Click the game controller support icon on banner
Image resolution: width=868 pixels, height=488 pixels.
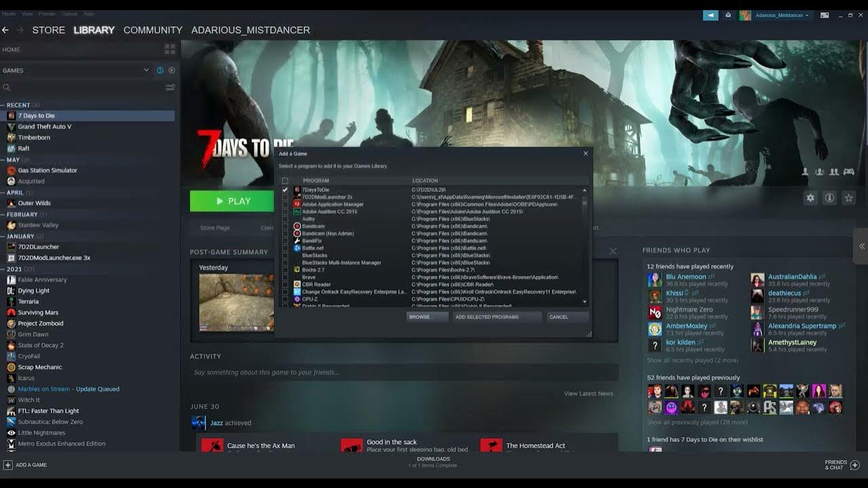tap(848, 172)
